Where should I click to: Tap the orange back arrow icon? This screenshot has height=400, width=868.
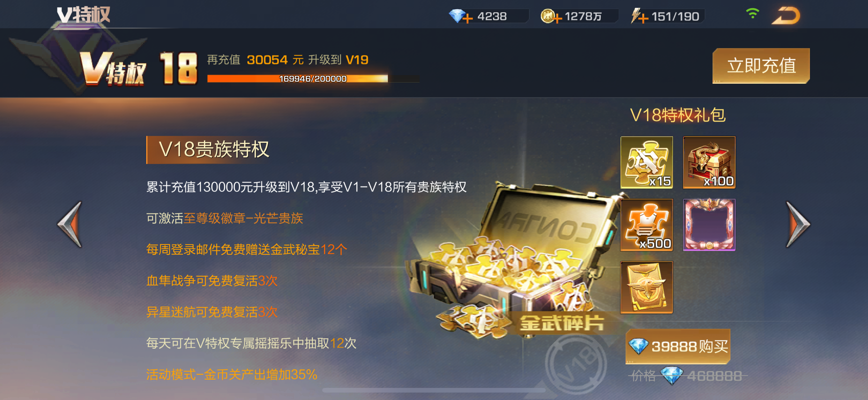[x=785, y=16]
